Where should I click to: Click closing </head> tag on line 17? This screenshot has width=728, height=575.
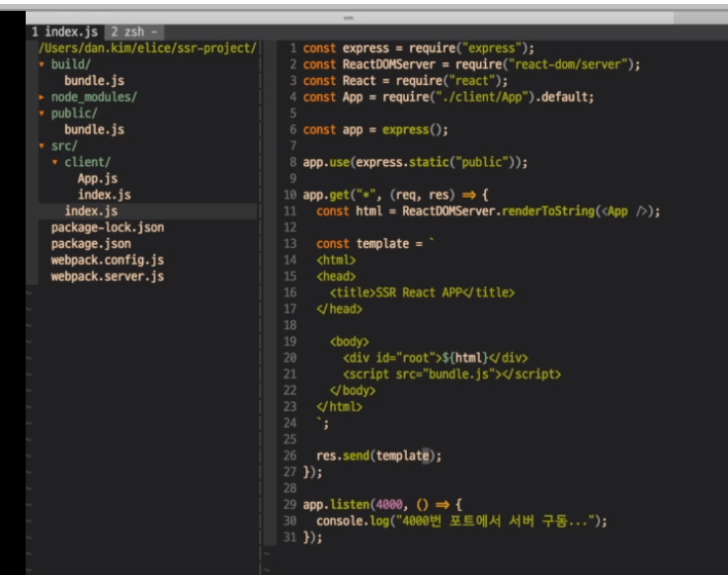[x=340, y=309]
